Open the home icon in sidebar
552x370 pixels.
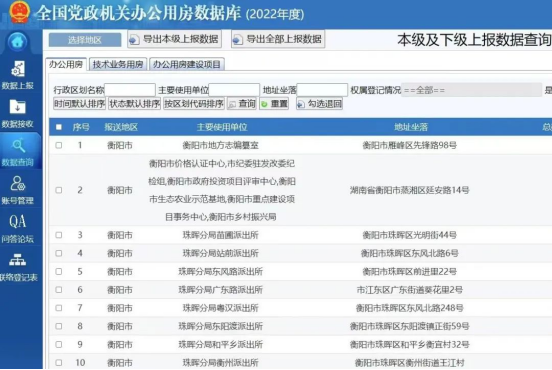pos(17,42)
